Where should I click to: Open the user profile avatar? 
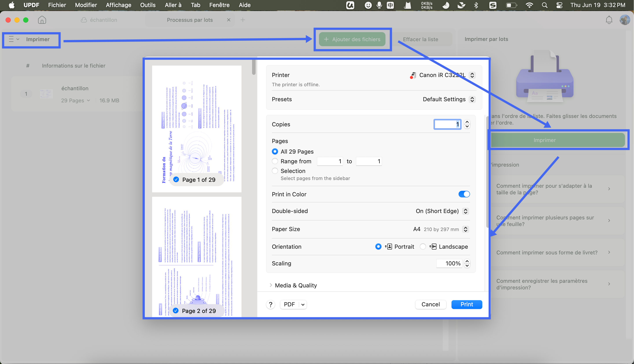point(625,20)
